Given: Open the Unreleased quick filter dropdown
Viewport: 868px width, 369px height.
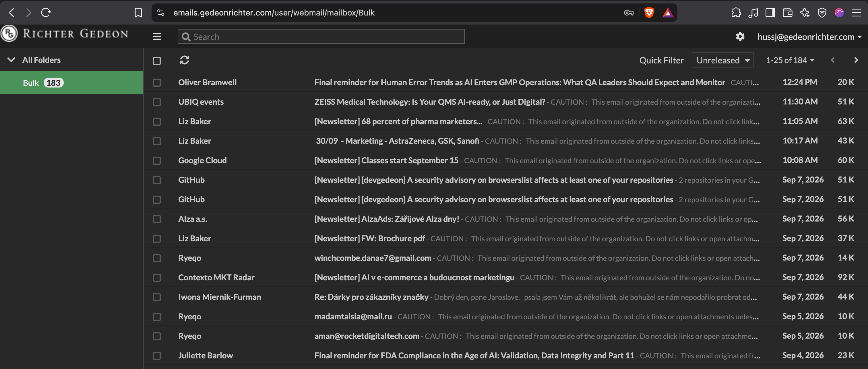Looking at the screenshot, I should point(722,60).
